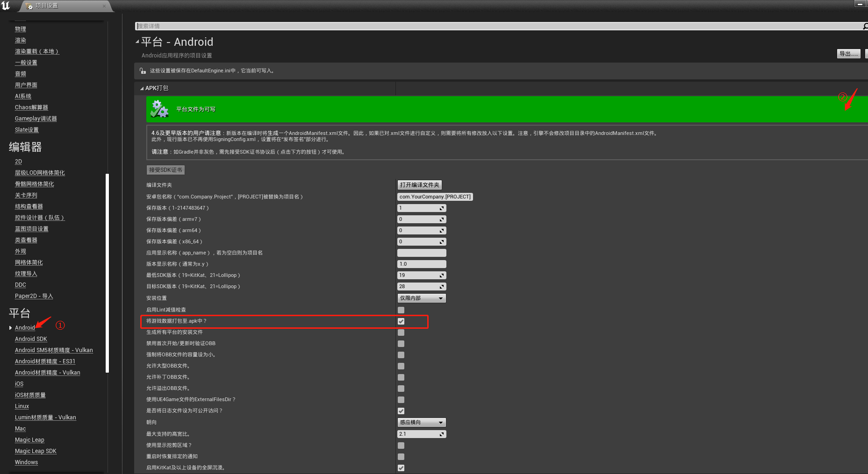Click the sidebar vertical scrollbar
868x474 pixels.
(108, 273)
